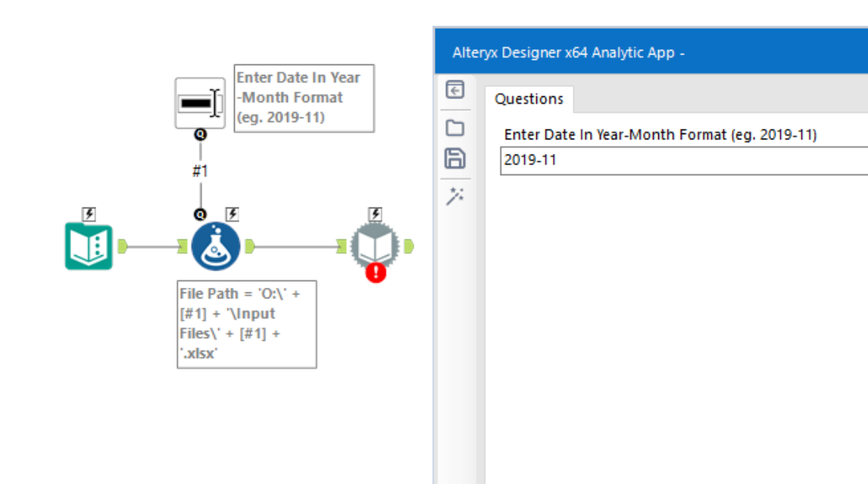
Task: Select the Text Box interface tool
Action: coord(200,103)
